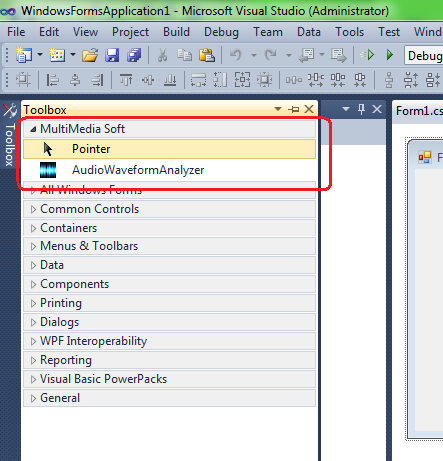The height and width of the screenshot is (461, 443).
Task: Click the Undo arrow icon
Action: pyautogui.click(x=236, y=55)
